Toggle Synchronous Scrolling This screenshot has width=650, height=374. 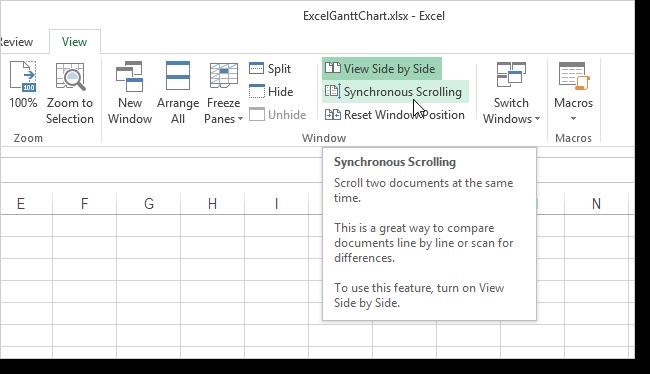pyautogui.click(x=395, y=92)
